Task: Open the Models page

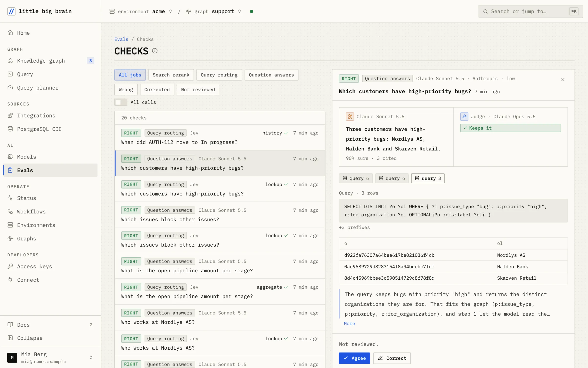Action: (50, 157)
